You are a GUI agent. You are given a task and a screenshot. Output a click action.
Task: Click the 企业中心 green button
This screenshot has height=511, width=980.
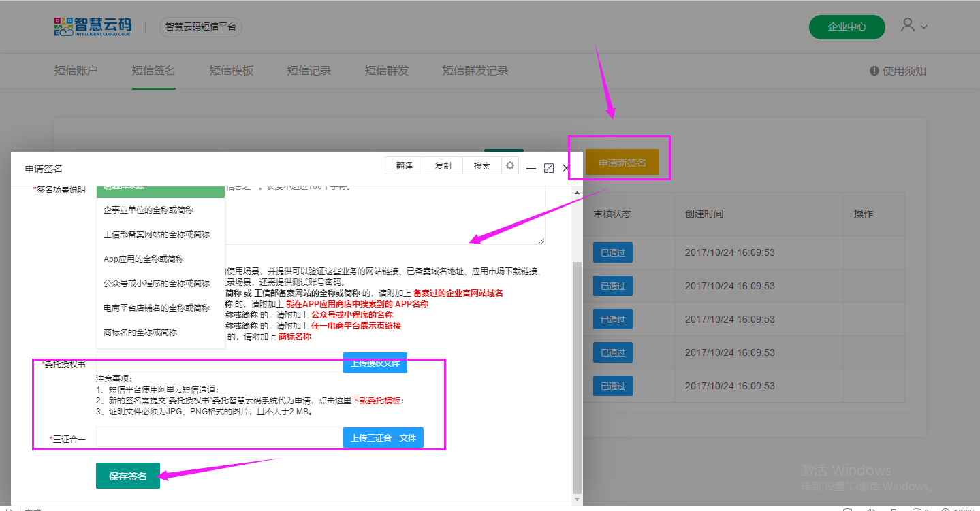[847, 27]
